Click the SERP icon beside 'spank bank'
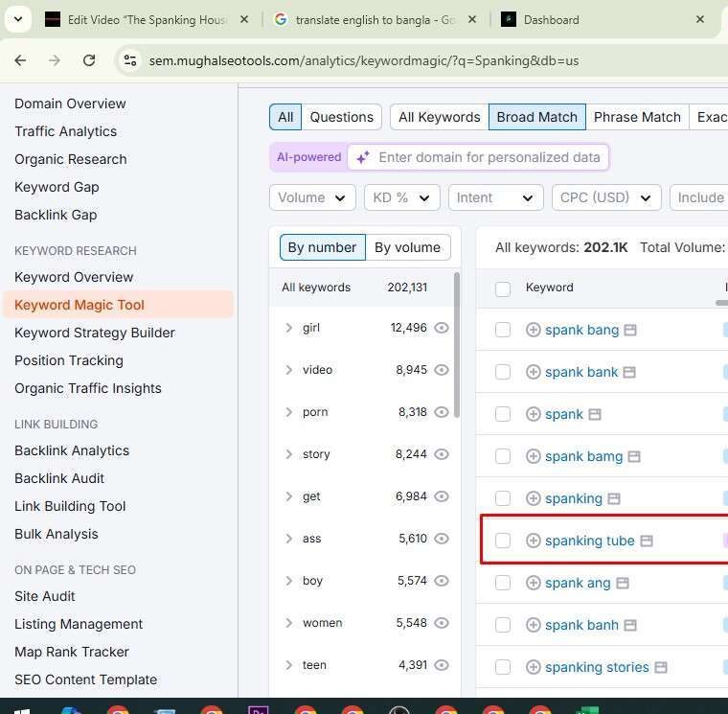728x714 pixels. pos(628,372)
